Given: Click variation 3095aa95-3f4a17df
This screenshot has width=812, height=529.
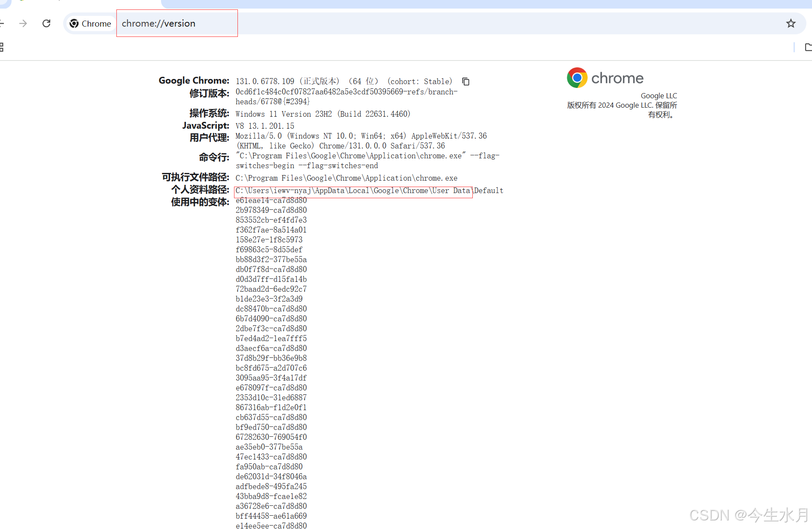Looking at the screenshot, I should pyautogui.click(x=271, y=378).
